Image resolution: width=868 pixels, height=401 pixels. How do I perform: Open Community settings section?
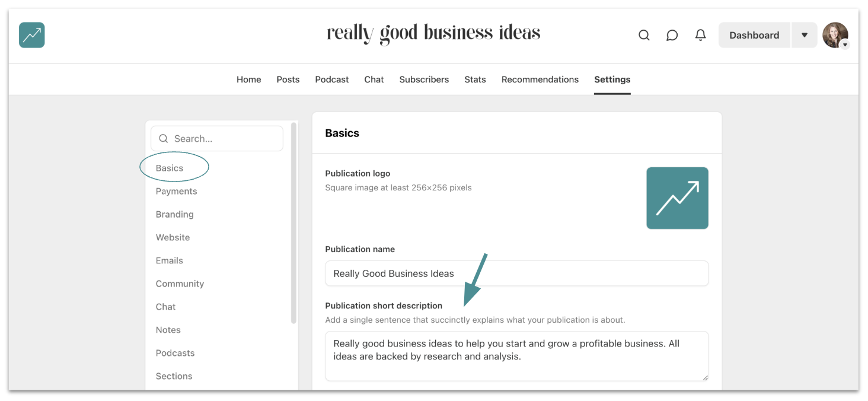click(180, 284)
